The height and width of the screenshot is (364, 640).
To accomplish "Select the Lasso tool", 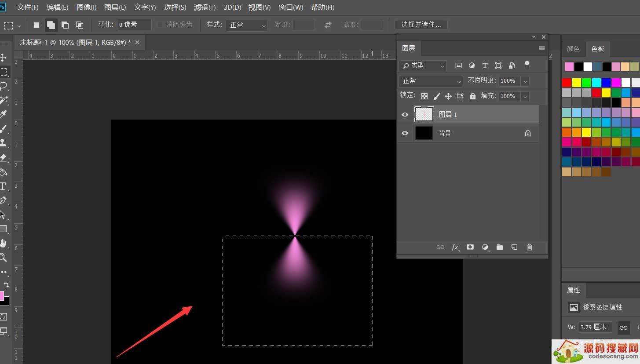I will click(x=4, y=86).
